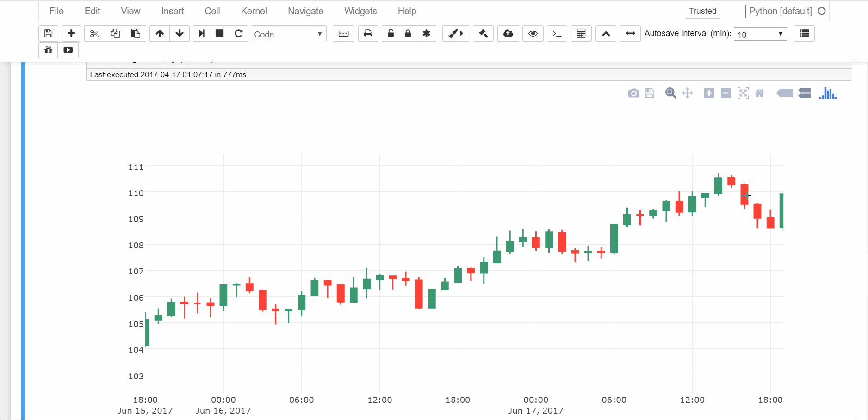Compare data on hover double tag
Screen dimensions: 868x420
click(805, 93)
